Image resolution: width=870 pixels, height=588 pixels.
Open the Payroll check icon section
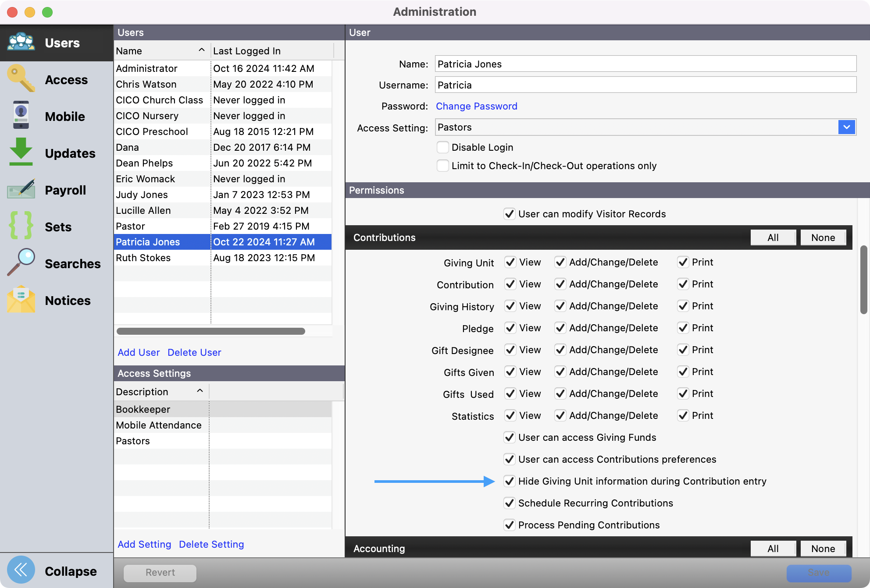pos(21,189)
